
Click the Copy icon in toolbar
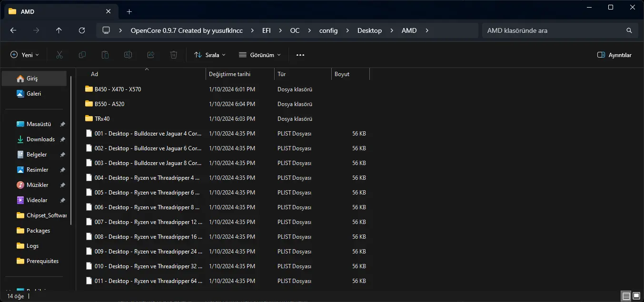click(82, 55)
